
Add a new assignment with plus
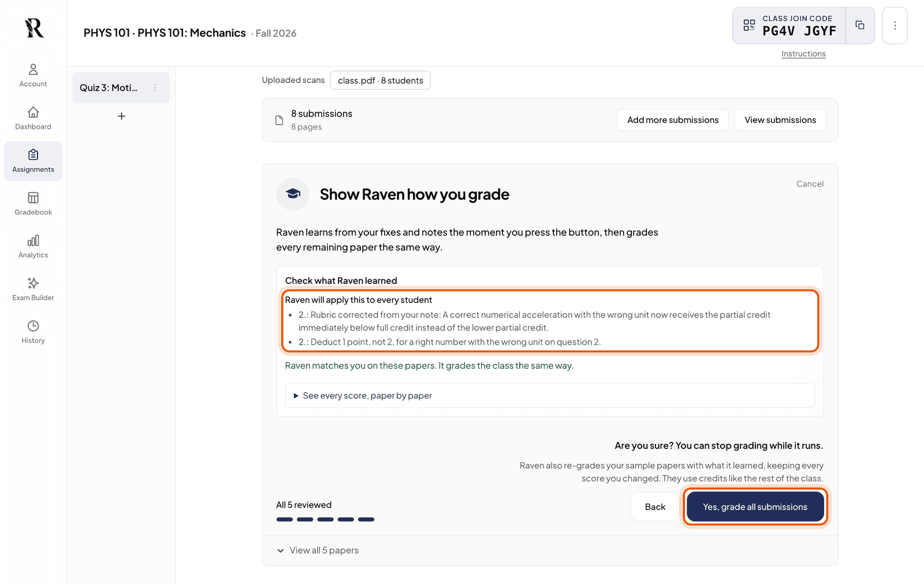point(121,116)
